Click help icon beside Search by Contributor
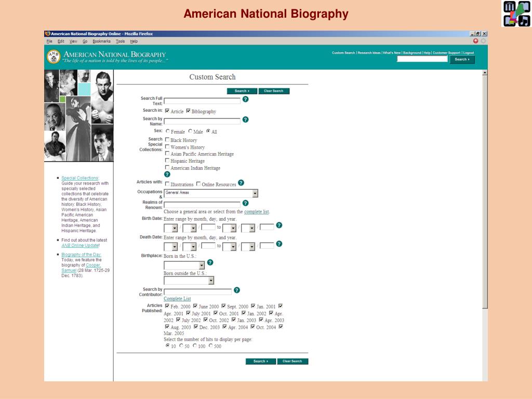Image resolution: width=532 pixels, height=399 pixels. [x=237, y=290]
